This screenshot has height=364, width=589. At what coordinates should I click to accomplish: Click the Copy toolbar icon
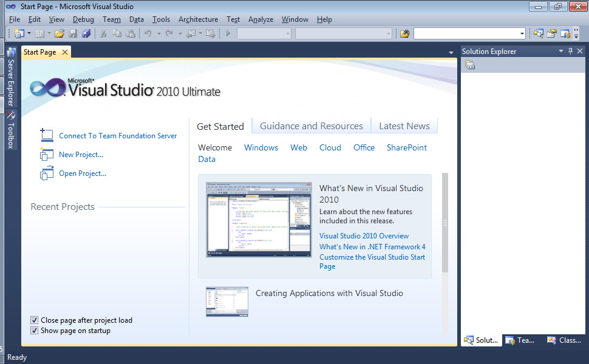click(117, 33)
